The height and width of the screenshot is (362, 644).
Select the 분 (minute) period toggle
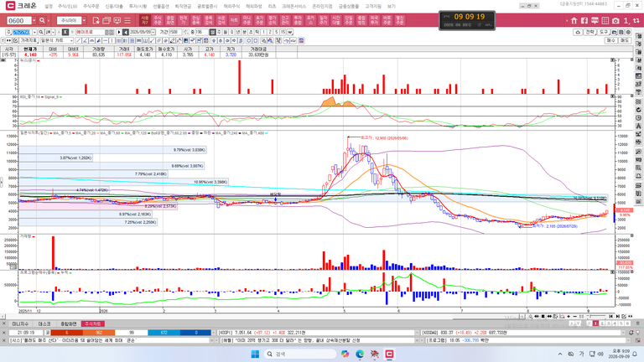coord(245,32)
